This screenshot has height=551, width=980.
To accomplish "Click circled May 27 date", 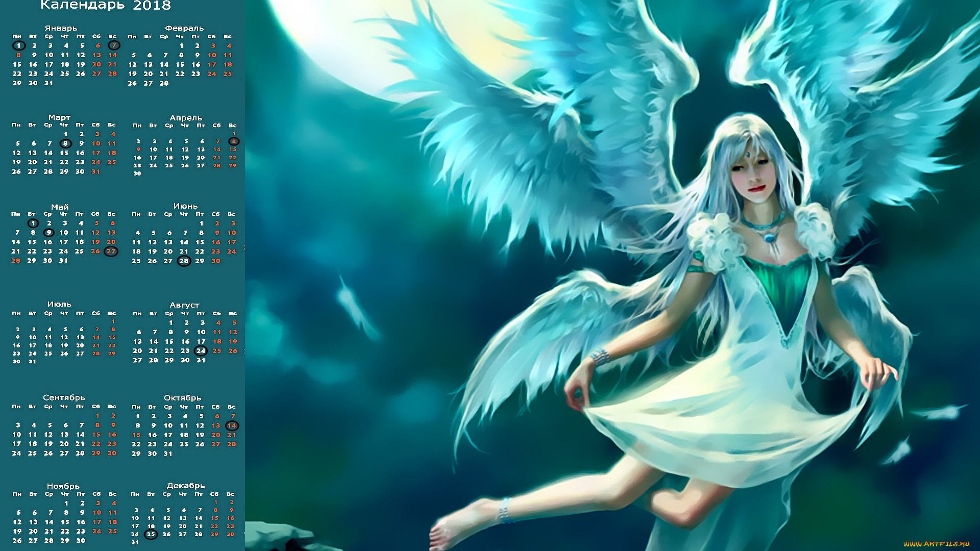I will point(111,251).
